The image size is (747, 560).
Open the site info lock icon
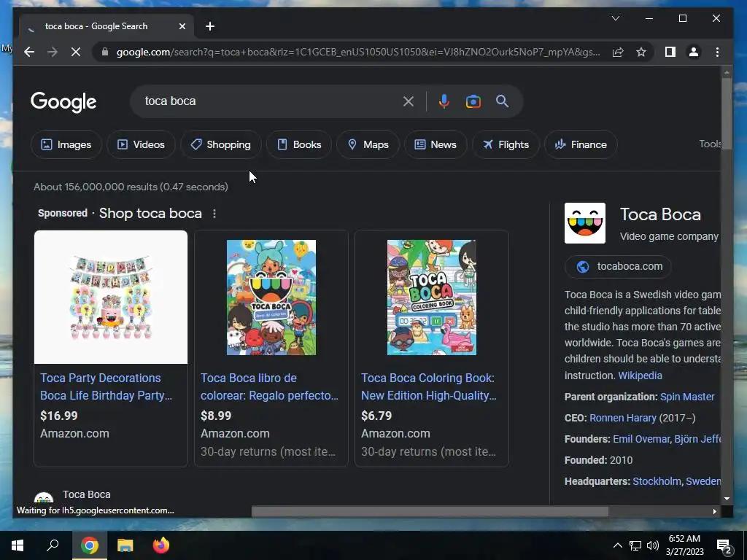(105, 52)
